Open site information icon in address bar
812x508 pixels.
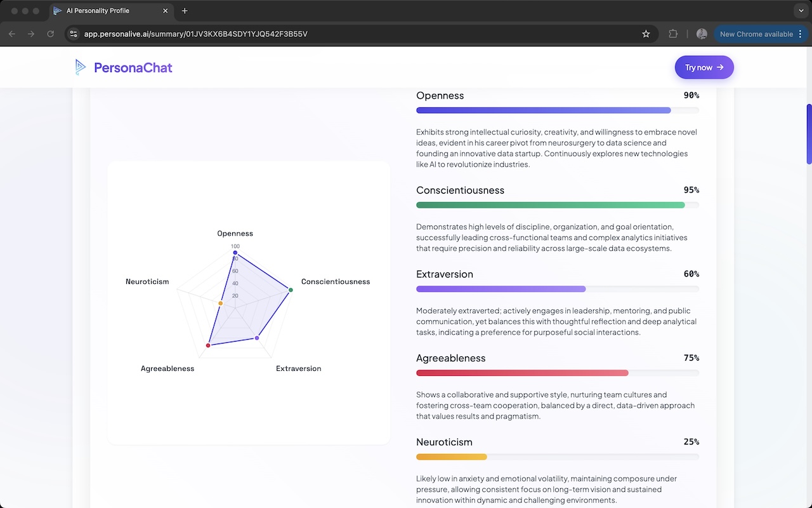tap(73, 34)
